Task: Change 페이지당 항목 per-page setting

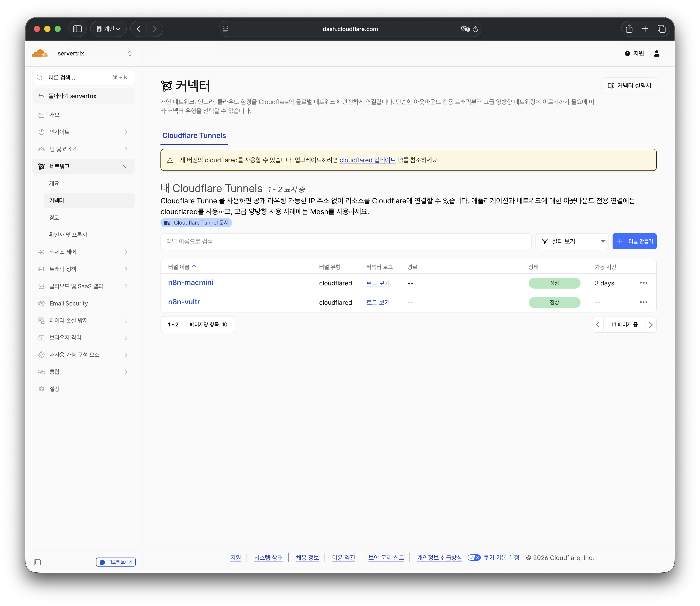Action: coord(208,325)
